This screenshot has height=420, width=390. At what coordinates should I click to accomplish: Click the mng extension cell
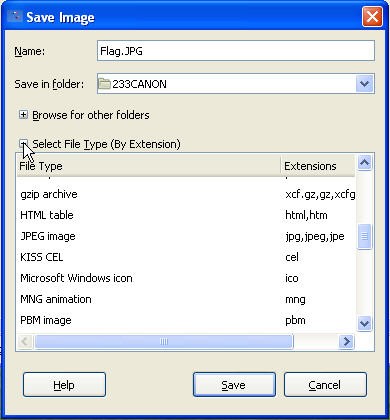pyautogui.click(x=295, y=299)
